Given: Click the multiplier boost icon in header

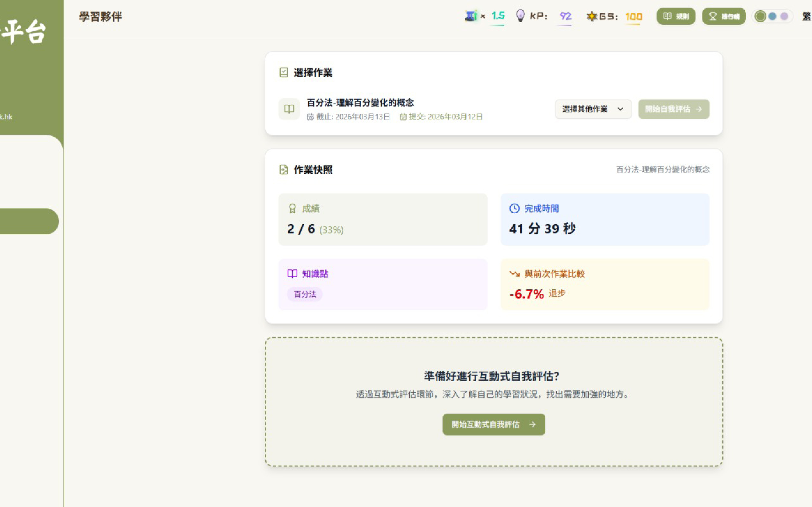Looking at the screenshot, I should coord(470,16).
